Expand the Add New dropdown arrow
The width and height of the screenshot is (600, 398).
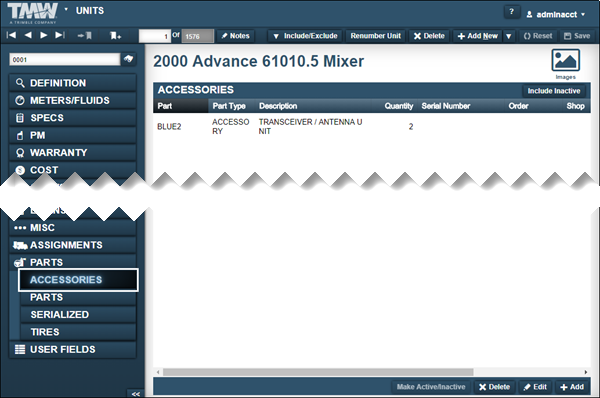[509, 36]
